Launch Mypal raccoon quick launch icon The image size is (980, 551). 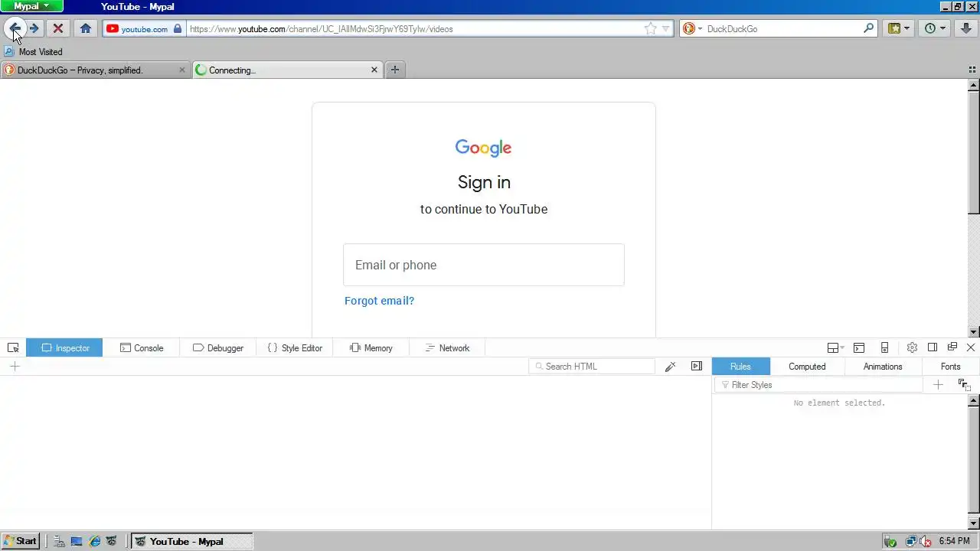(x=112, y=541)
